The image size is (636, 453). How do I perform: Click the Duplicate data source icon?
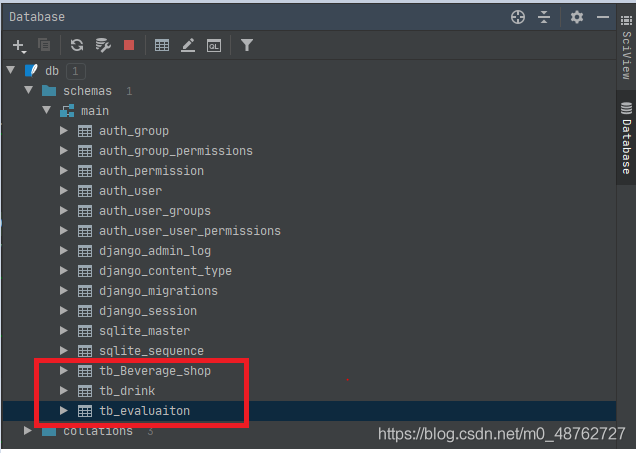tap(44, 45)
